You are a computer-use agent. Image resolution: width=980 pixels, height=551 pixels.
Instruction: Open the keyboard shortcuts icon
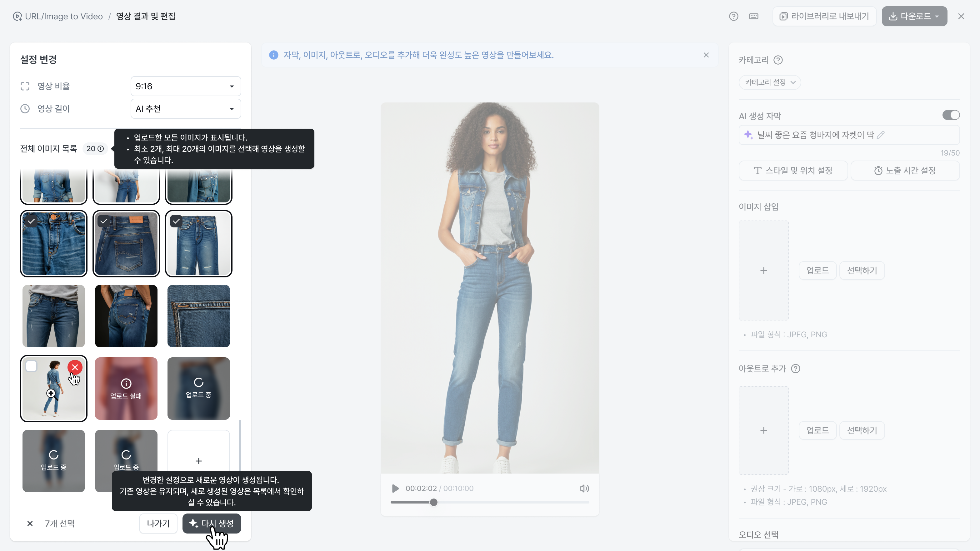754,16
